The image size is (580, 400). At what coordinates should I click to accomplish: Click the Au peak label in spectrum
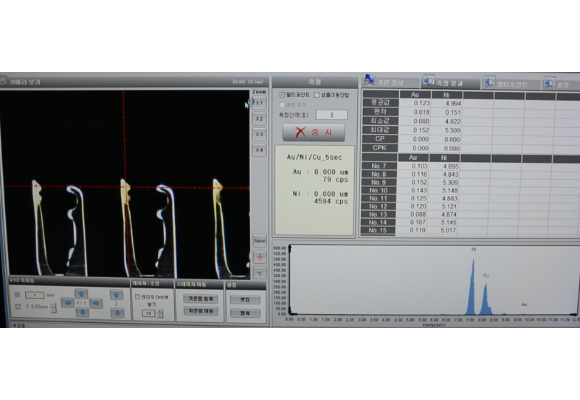(x=524, y=304)
